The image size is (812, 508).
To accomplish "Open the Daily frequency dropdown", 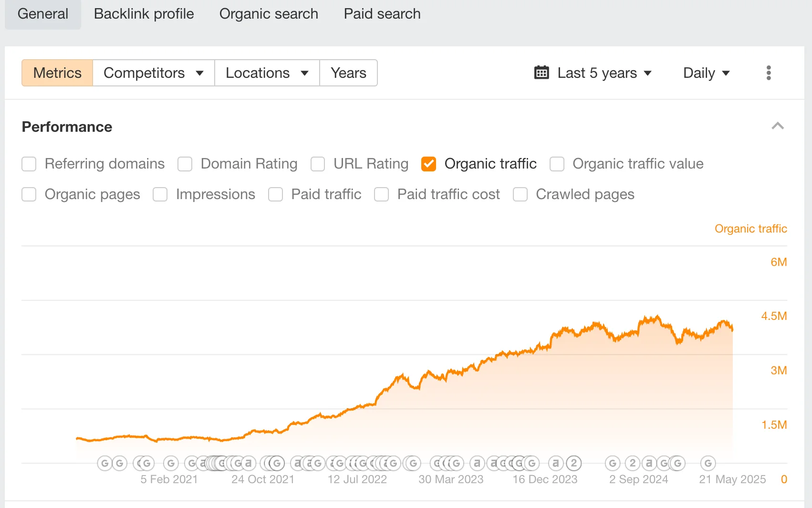I will point(707,73).
